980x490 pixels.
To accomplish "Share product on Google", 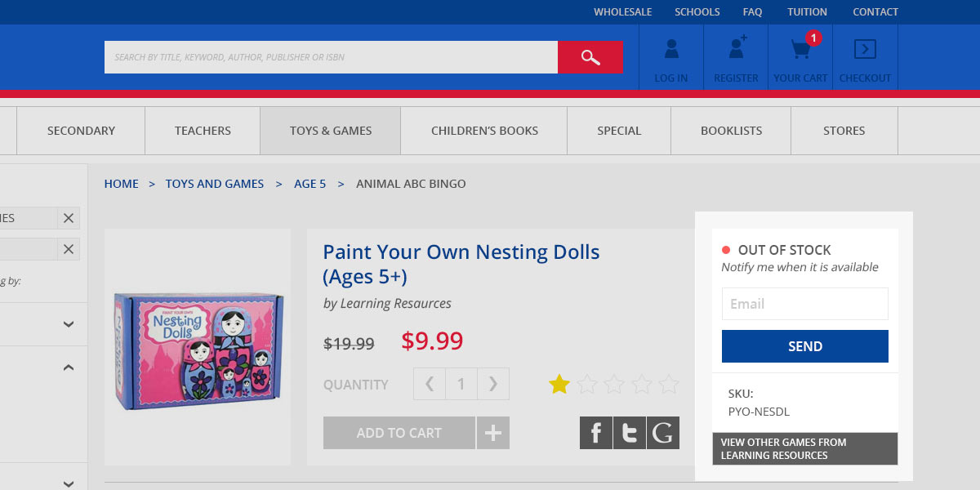I will [662, 433].
